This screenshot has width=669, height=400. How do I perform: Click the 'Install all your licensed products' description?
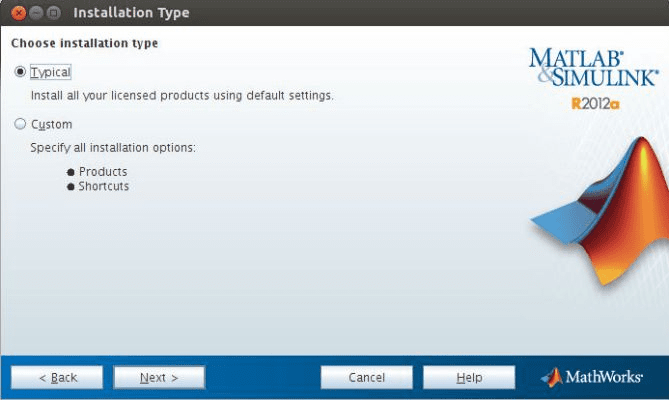coord(181,96)
